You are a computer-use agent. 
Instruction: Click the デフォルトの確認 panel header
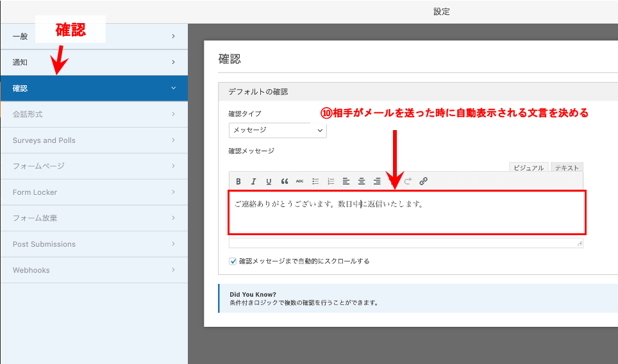point(418,92)
